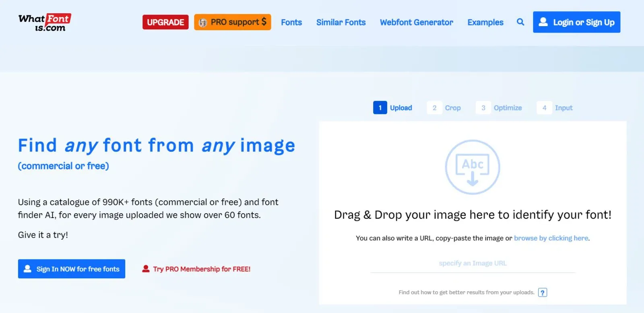Image resolution: width=644 pixels, height=313 pixels.
Task: Click the search magnifier icon
Action: click(520, 22)
